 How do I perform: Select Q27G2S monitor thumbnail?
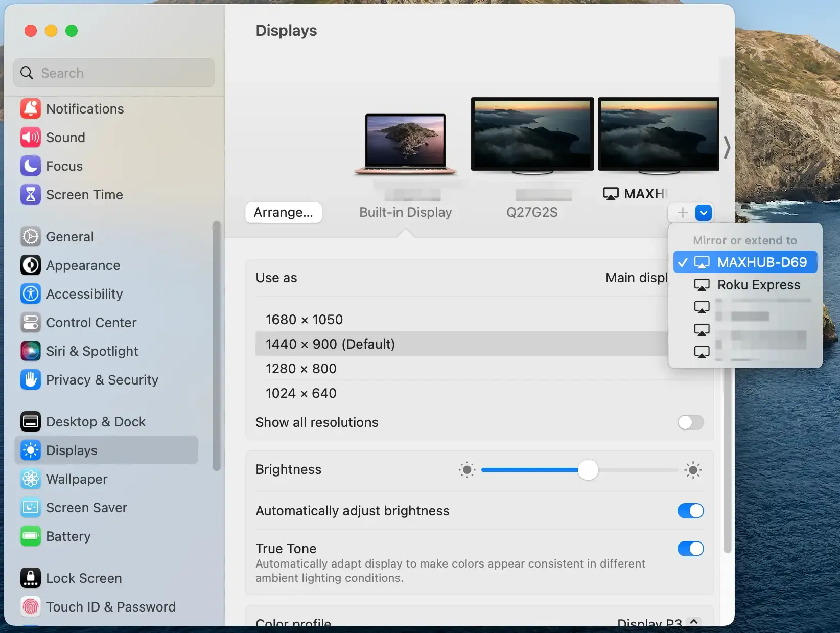tap(532, 135)
